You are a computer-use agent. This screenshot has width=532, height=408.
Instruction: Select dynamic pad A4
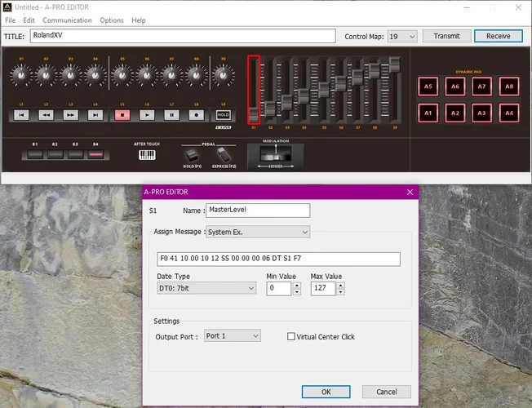point(509,113)
